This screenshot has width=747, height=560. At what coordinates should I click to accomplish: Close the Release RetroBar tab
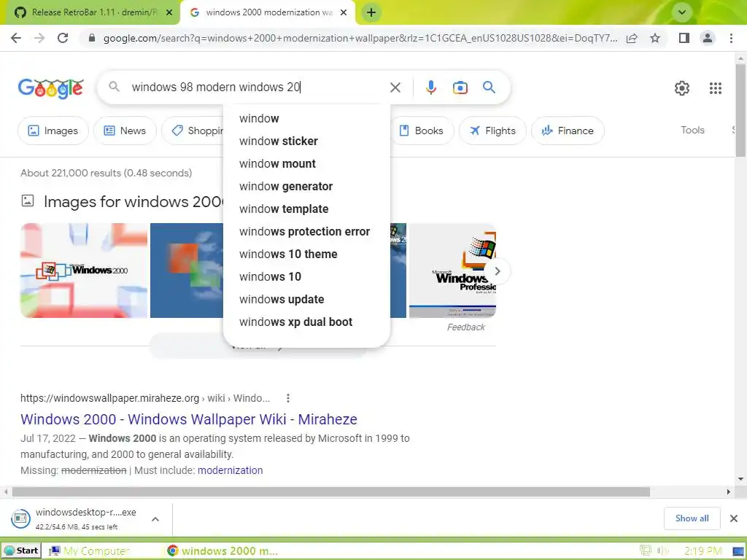pyautogui.click(x=169, y=12)
